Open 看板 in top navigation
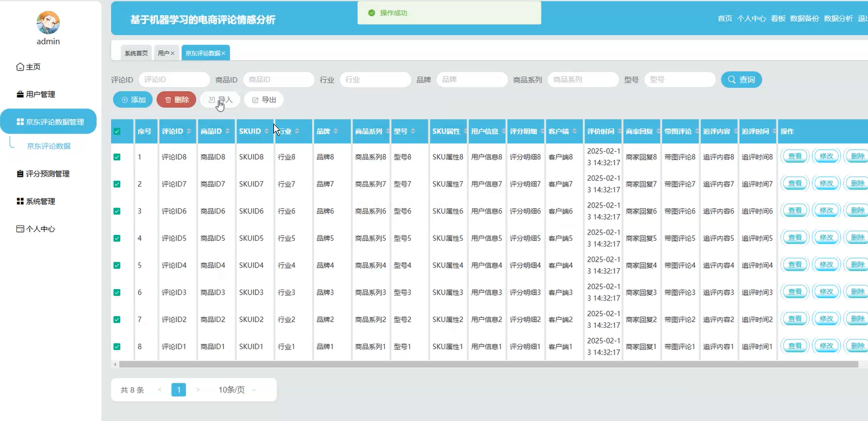The height and width of the screenshot is (421, 868). click(x=778, y=19)
